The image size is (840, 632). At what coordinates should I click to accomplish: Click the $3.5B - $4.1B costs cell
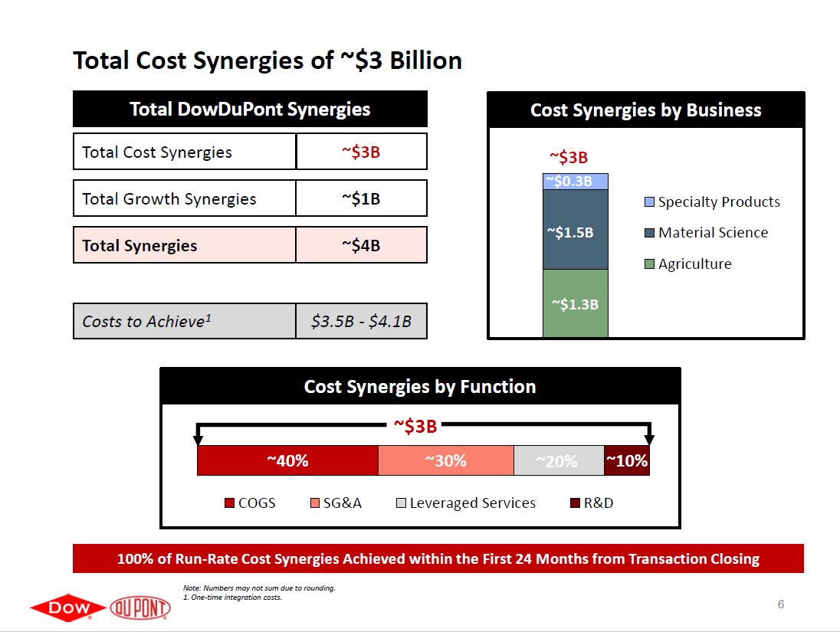coord(361,321)
